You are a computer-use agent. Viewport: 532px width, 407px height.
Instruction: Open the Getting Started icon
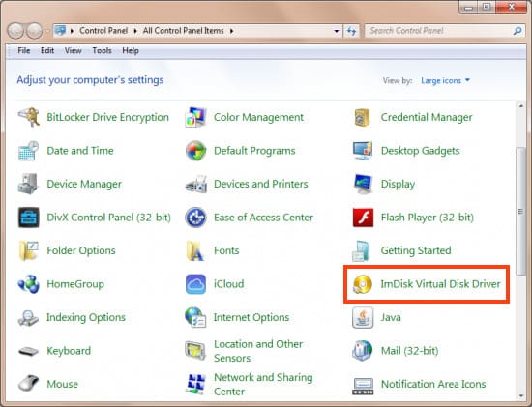point(361,251)
